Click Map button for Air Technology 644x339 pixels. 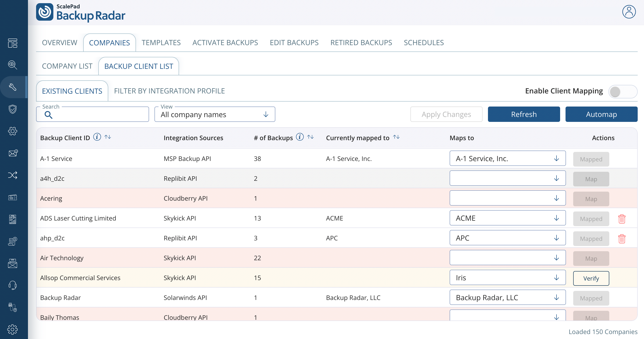pos(591,258)
